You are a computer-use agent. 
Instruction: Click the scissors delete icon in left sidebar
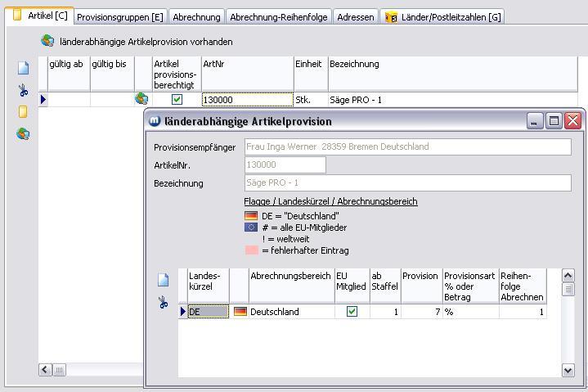(23, 90)
